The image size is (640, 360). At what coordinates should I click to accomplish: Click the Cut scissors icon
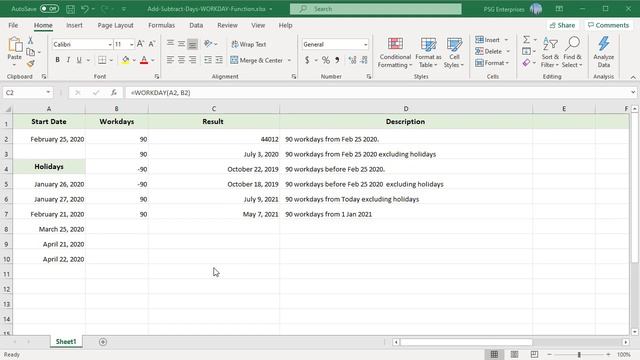[30, 40]
